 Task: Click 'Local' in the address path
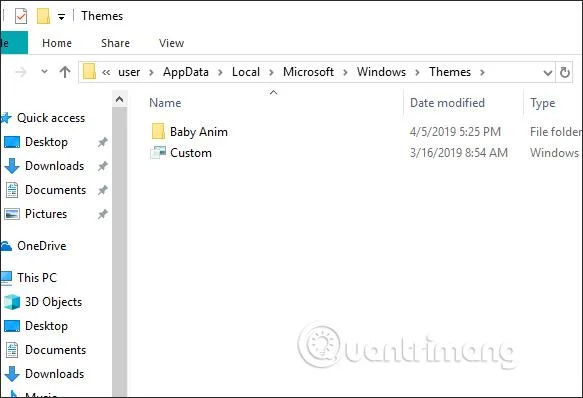click(246, 72)
